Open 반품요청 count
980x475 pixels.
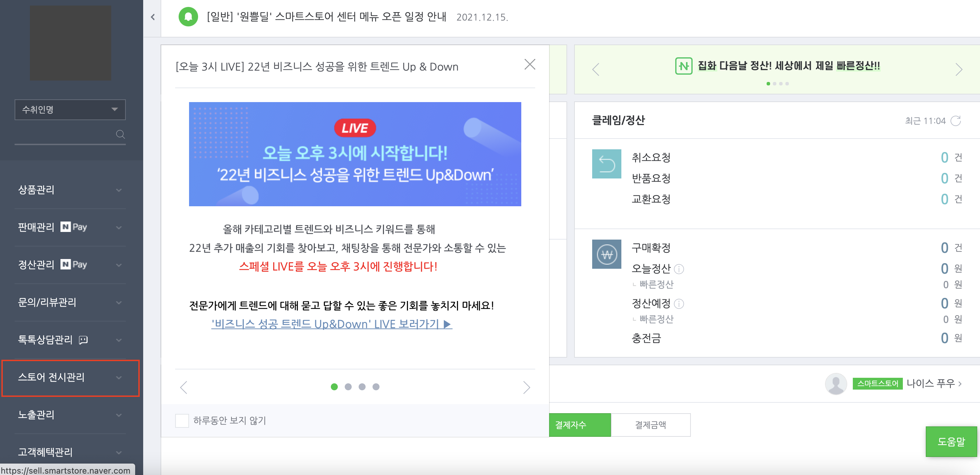(x=944, y=178)
